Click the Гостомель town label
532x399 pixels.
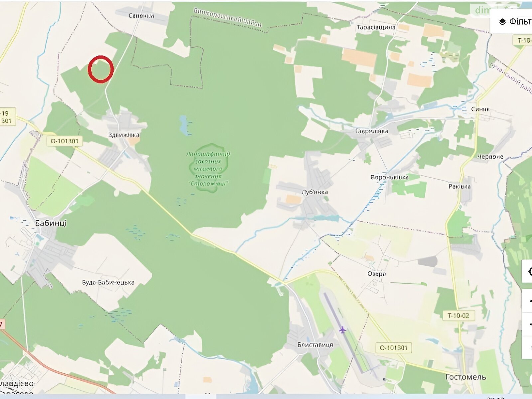point(465,377)
